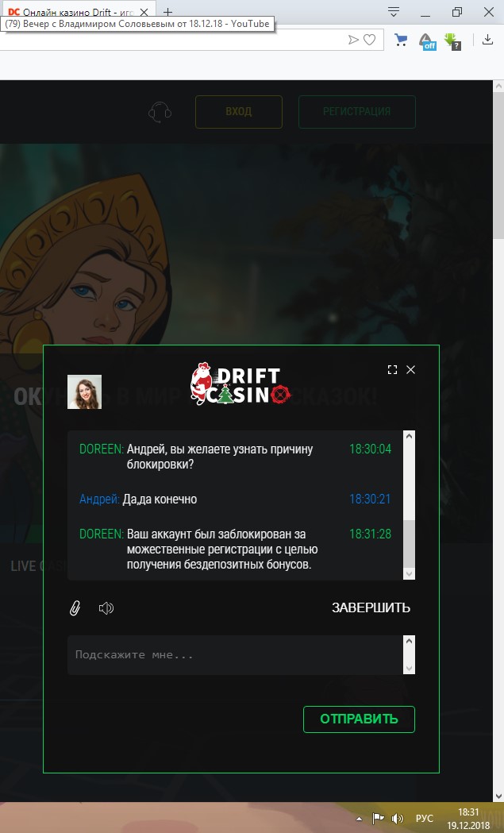
Task: Click the ОТПРАВИТЬ send button
Action: pyautogui.click(x=359, y=719)
